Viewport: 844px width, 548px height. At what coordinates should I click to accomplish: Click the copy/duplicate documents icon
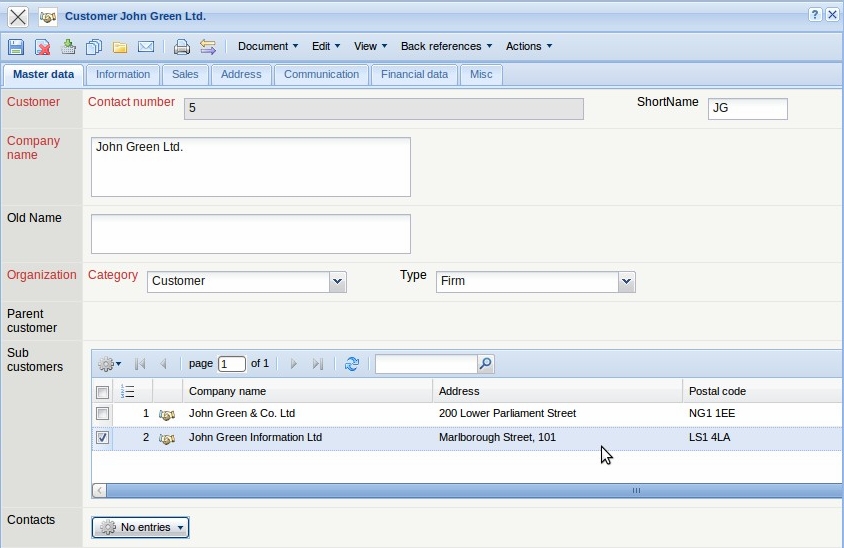point(94,47)
